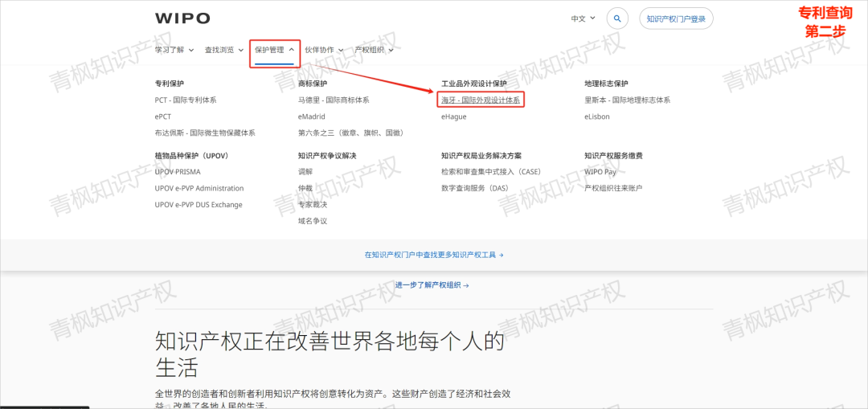Image resolution: width=868 pixels, height=409 pixels.
Task: Click 植物品种保护（UPOV）heading
Action: coord(191,156)
